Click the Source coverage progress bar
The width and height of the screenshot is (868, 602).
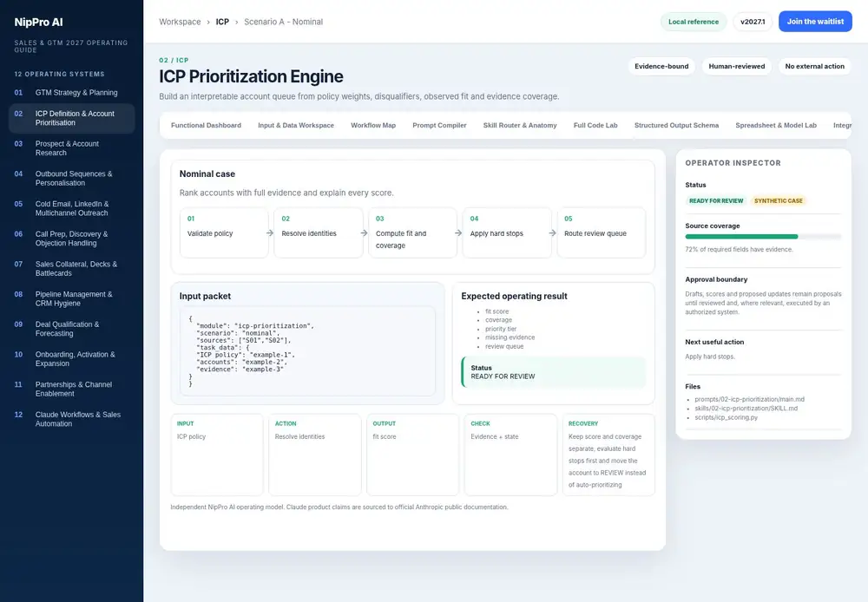coord(763,237)
